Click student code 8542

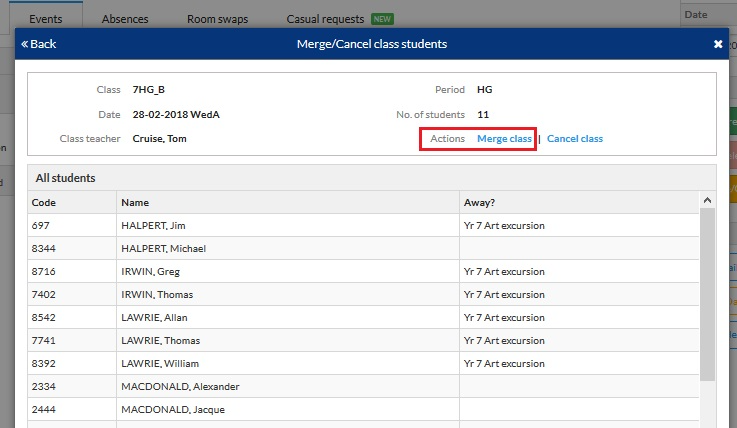pos(44,318)
